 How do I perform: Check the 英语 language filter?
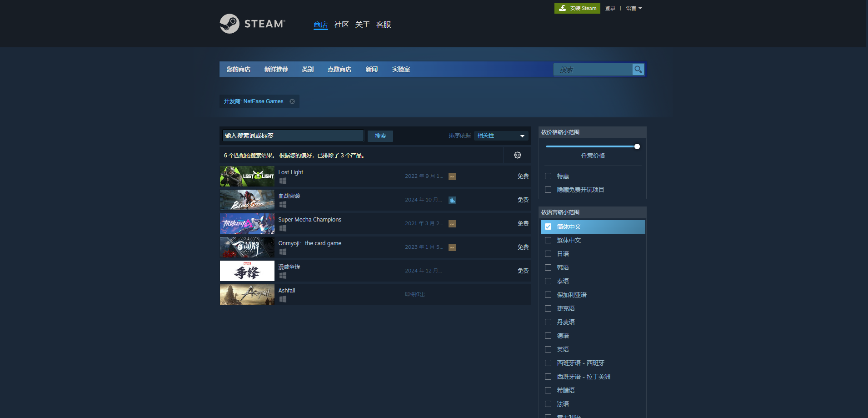pyautogui.click(x=548, y=349)
